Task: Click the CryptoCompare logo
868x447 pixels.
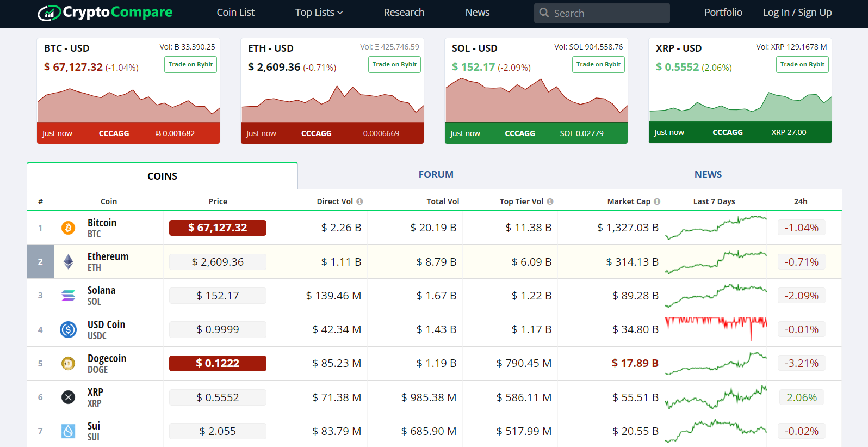Action: tap(105, 13)
